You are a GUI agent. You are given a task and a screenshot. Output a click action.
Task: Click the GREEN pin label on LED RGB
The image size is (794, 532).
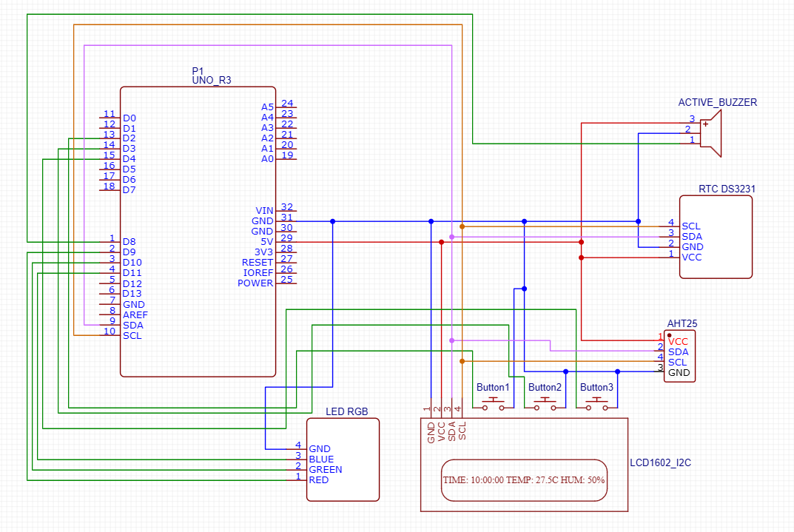(x=326, y=470)
